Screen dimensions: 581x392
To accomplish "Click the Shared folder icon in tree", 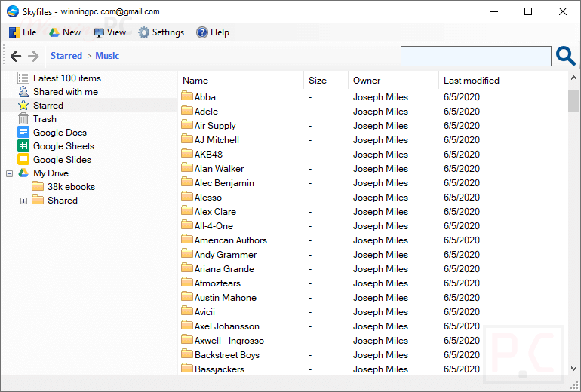I will click(x=38, y=200).
